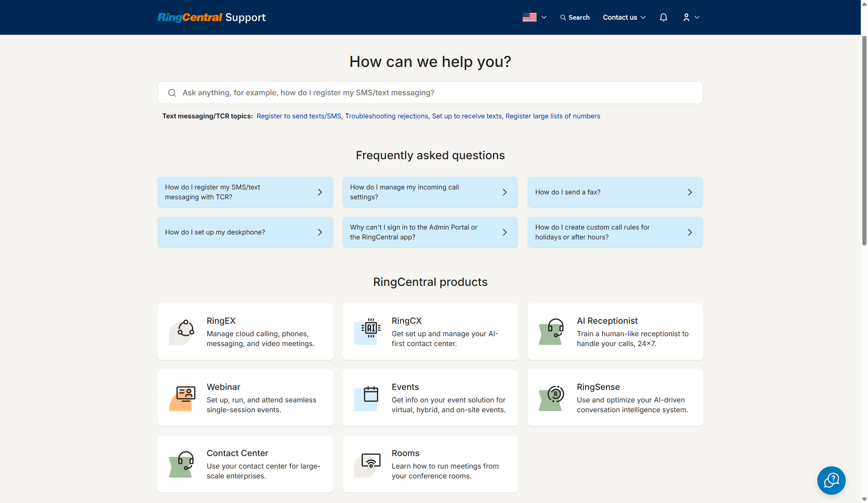Click chevron on set up my deskphone FAQ

(x=320, y=232)
